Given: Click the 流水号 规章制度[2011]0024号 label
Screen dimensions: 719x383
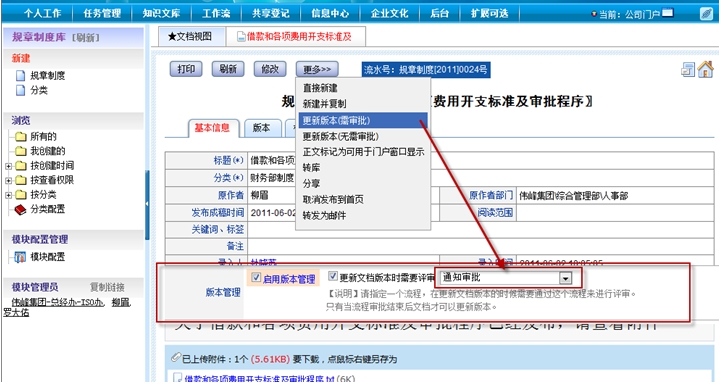Looking at the screenshot, I should (426, 70).
